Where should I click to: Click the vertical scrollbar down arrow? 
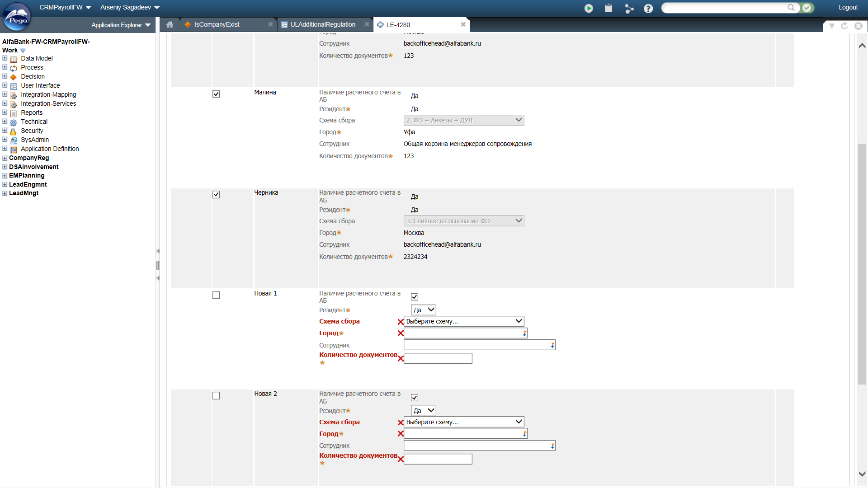tap(862, 474)
